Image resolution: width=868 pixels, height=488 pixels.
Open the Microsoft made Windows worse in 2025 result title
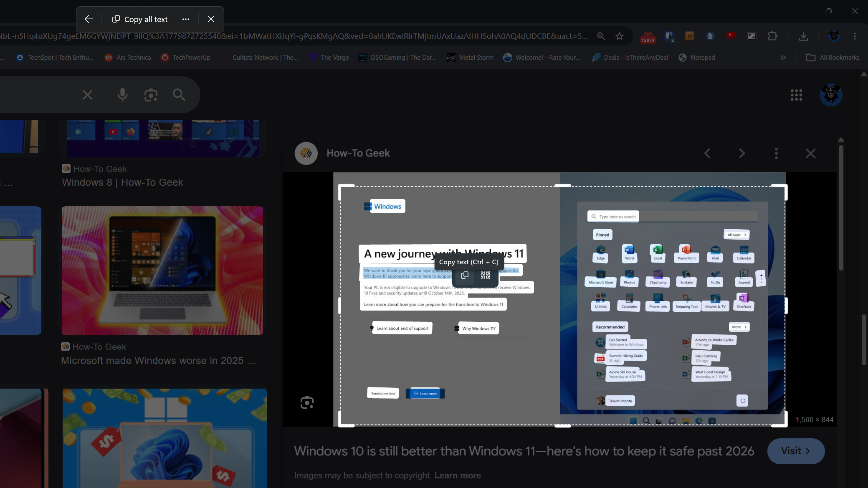coord(158,361)
